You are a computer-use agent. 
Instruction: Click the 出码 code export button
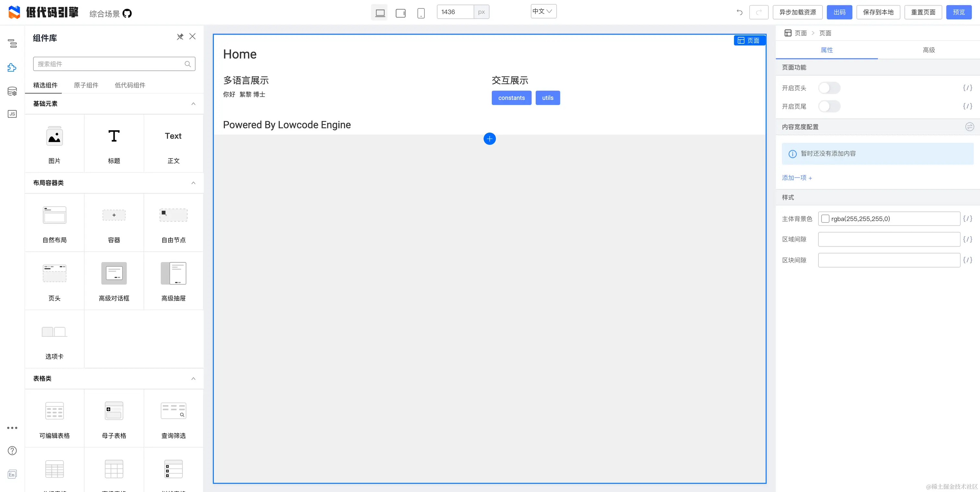839,12
